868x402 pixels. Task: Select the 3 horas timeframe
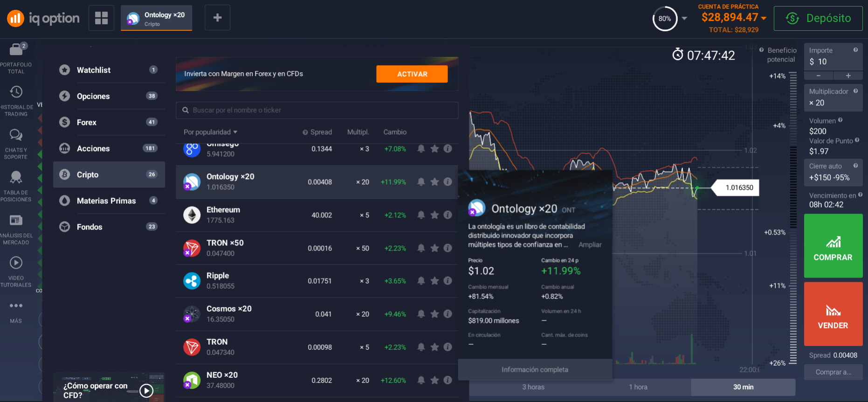[x=533, y=387]
